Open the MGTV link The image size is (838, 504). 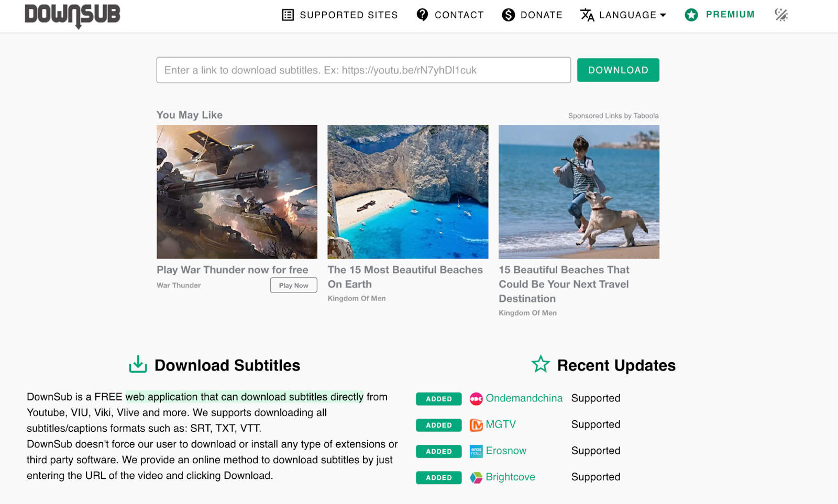501,424
